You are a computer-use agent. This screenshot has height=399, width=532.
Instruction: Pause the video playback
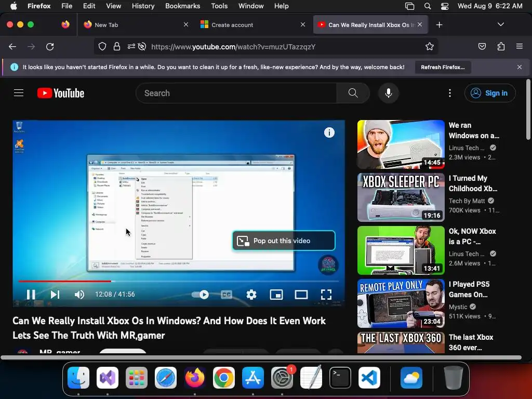click(31, 295)
